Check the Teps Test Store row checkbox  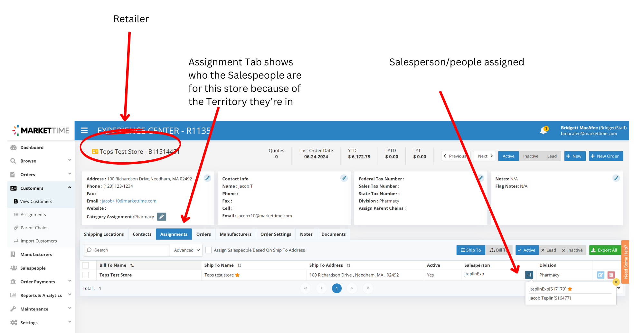tap(86, 275)
